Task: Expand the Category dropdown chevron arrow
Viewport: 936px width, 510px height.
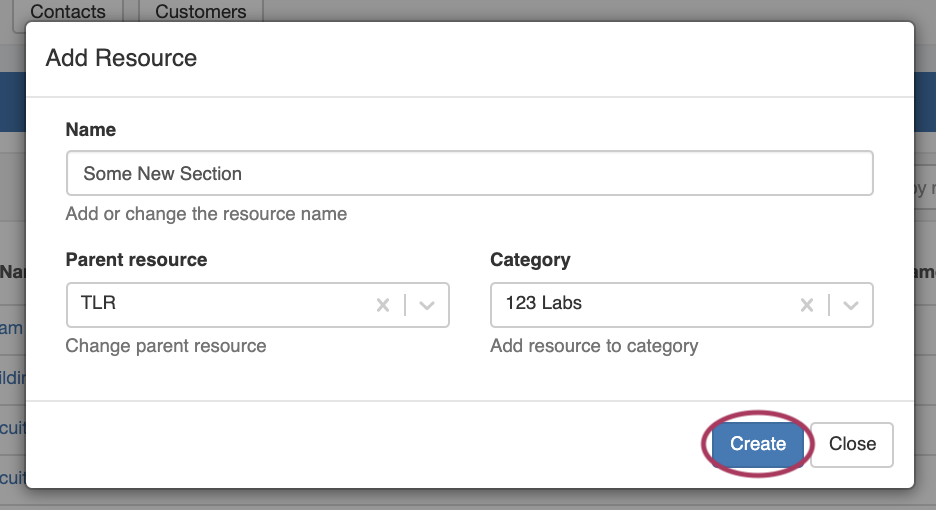Action: 851,305
